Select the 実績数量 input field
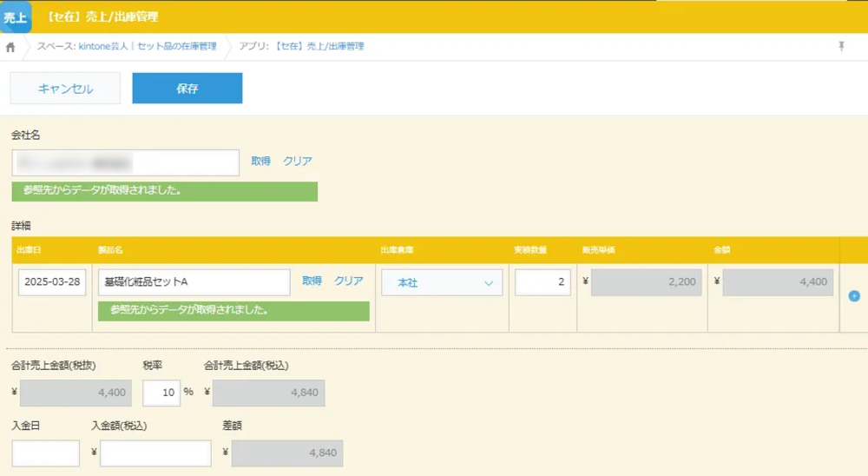The width and height of the screenshot is (868, 476). coord(542,282)
